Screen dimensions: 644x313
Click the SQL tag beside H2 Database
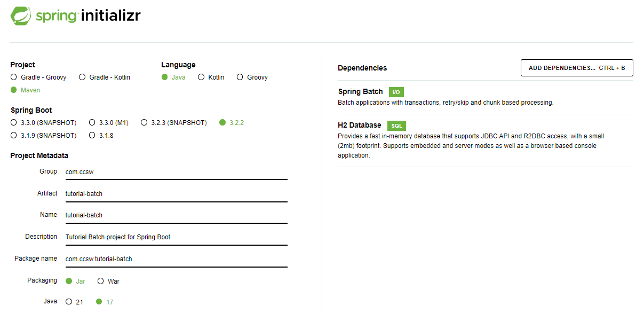tap(396, 126)
